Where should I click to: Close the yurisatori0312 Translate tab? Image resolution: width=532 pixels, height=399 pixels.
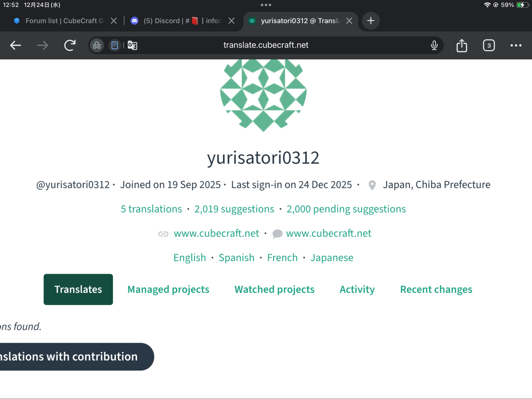coord(349,21)
